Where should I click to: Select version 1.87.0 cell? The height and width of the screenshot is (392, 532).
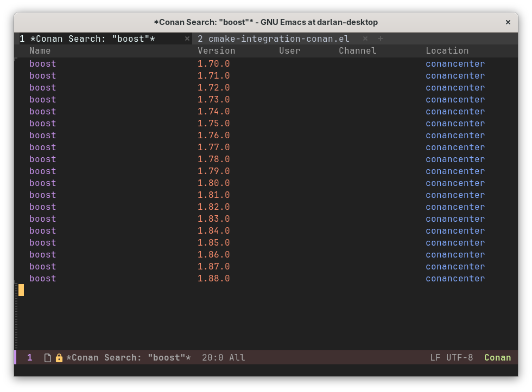[x=214, y=266]
